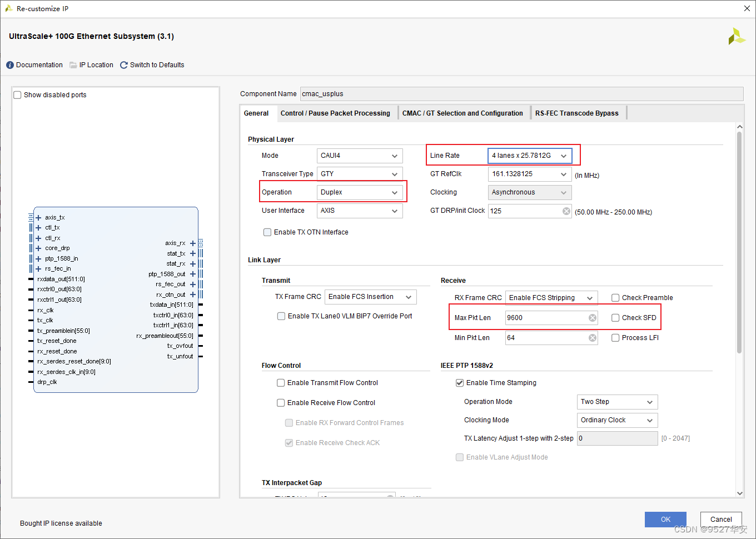The image size is (756, 539).
Task: Expand the rs_fec_in port plus icon
Action: click(38, 268)
